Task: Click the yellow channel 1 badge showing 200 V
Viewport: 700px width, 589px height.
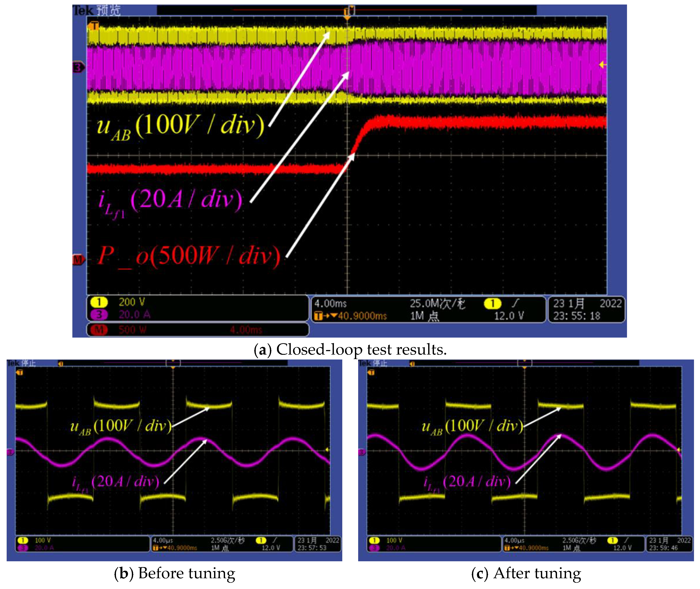Action: [99, 303]
